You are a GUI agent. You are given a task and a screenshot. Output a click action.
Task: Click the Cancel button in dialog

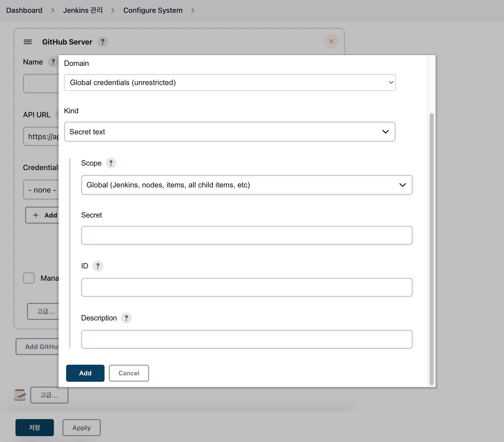(x=129, y=373)
